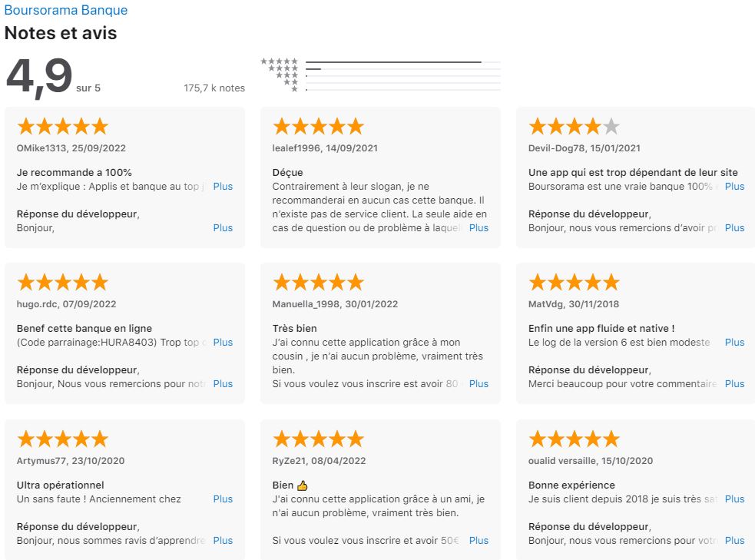This screenshot has height=560, width=755.
Task: Click the 4,9 overall rating score
Action: tap(38, 77)
